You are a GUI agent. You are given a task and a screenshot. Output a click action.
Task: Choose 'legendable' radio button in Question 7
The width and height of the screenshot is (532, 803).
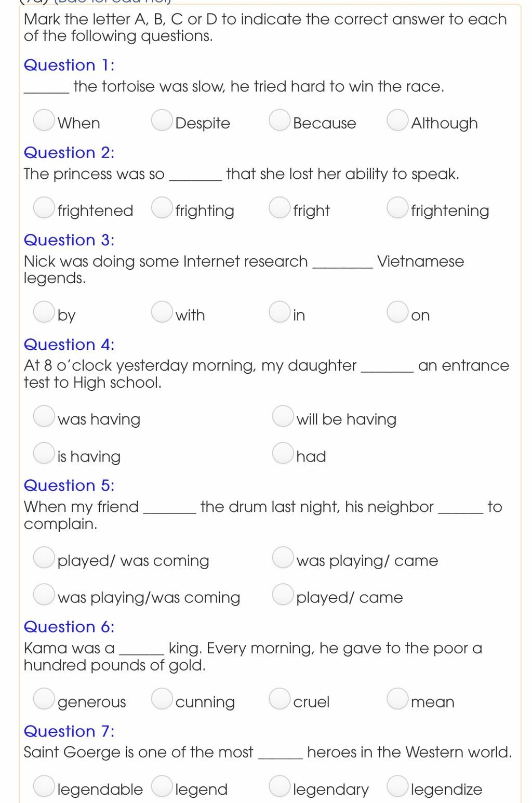pos(44,786)
